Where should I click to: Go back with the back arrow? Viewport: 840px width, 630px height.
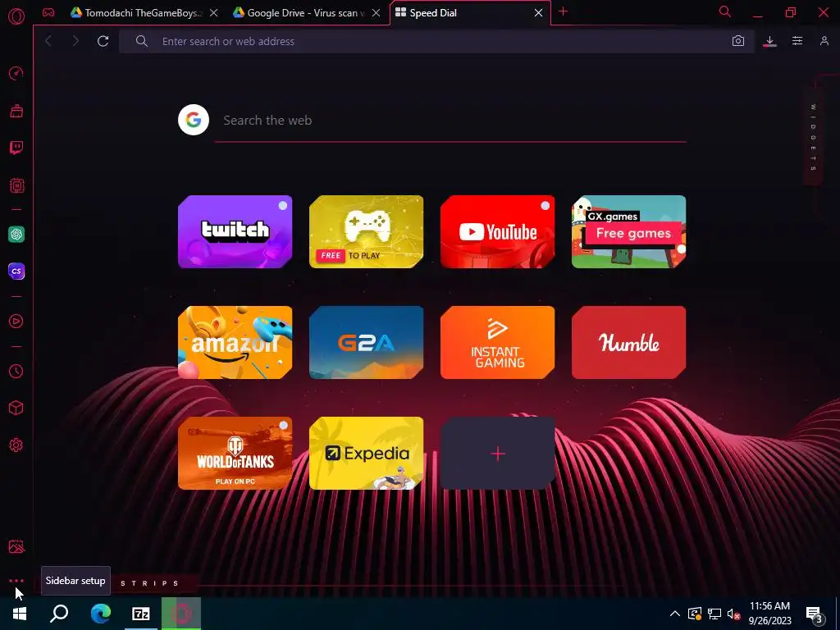click(x=48, y=41)
